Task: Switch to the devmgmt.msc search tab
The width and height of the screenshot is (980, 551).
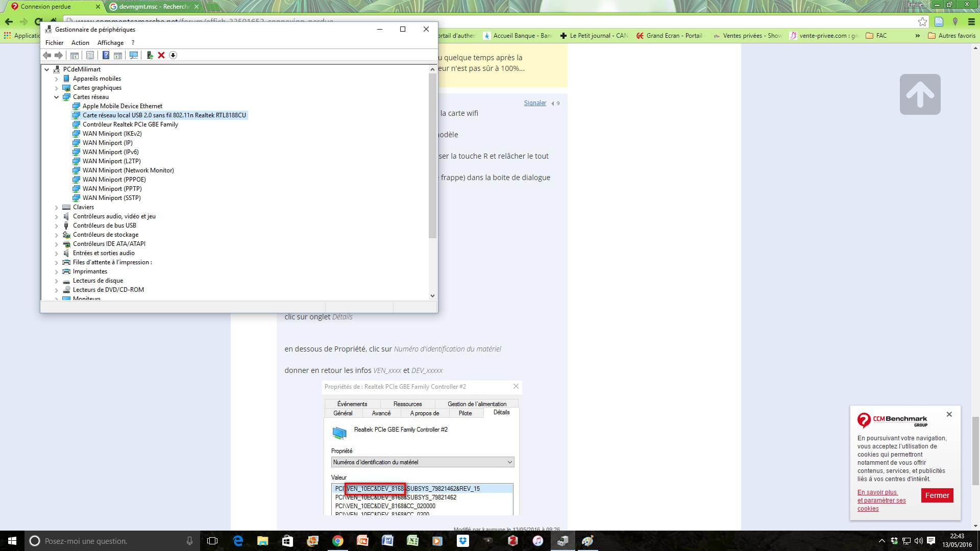Action: click(x=153, y=7)
